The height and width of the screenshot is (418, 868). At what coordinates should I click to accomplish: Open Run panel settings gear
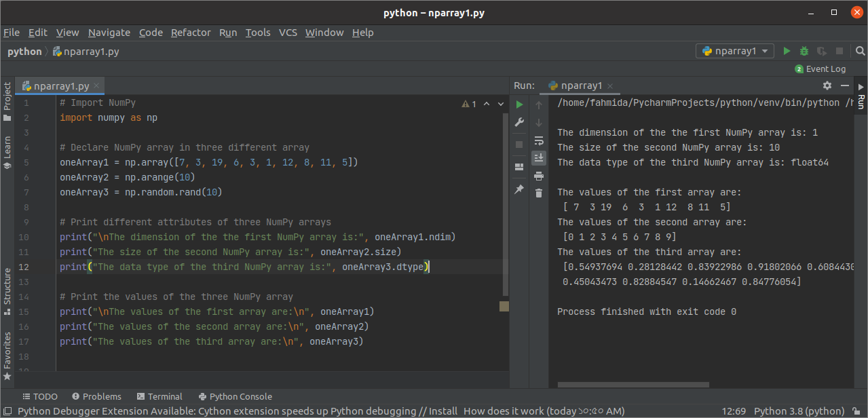827,85
